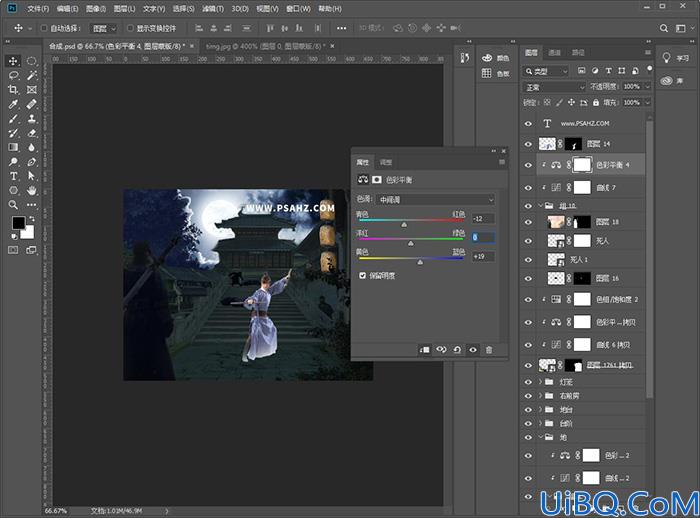Open the 窗口(W) menu

(x=299, y=8)
